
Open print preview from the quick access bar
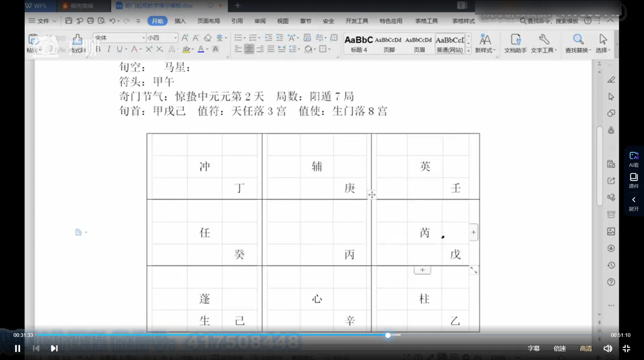(101, 21)
